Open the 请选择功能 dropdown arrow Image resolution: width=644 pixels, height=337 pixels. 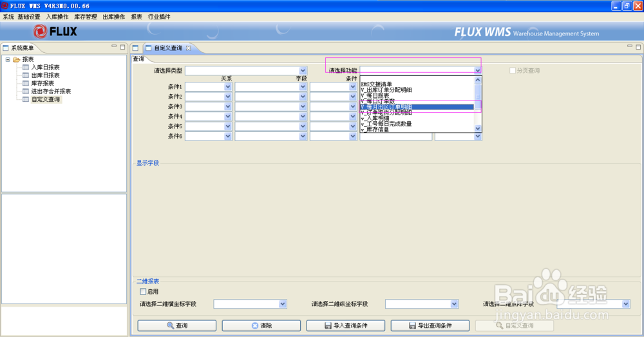click(x=477, y=71)
